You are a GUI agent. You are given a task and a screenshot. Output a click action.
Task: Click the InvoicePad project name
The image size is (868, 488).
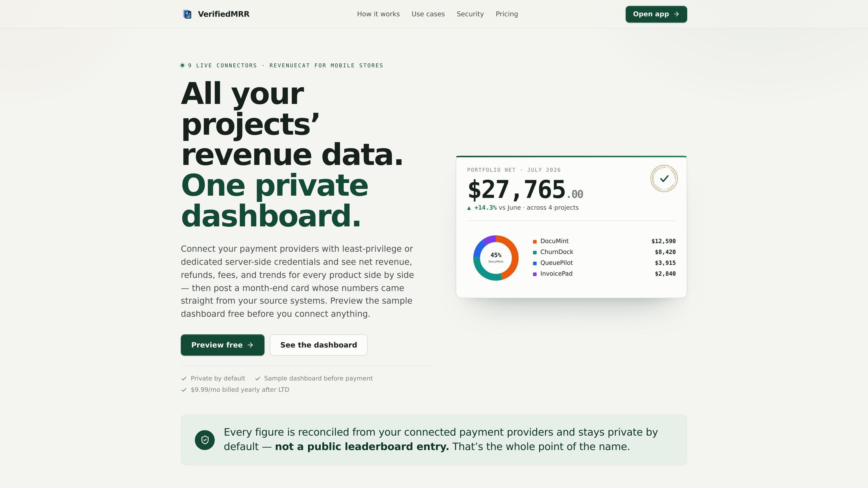[x=556, y=273]
